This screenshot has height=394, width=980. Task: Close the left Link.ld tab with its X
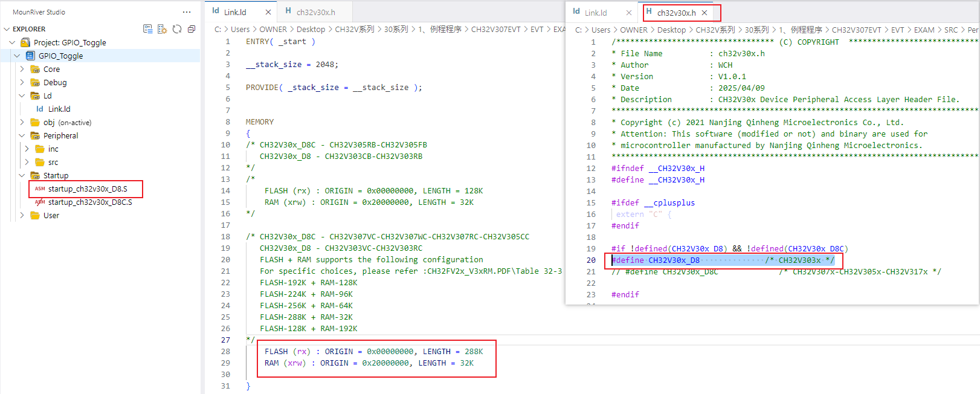click(x=268, y=12)
